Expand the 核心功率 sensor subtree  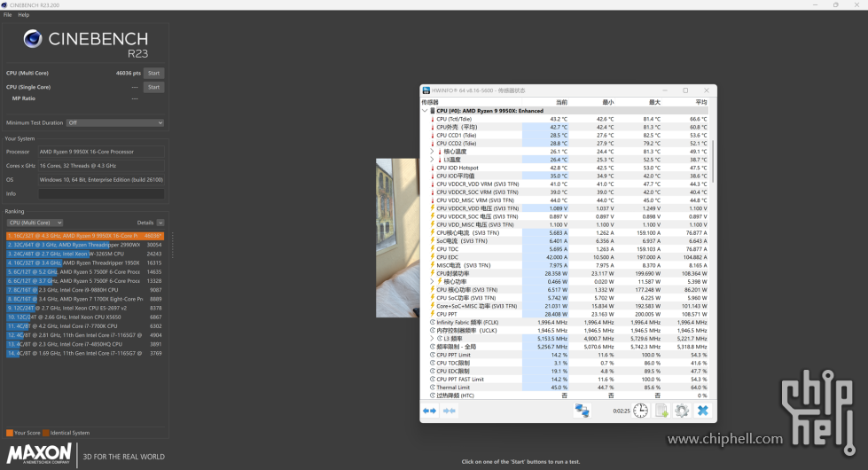pyautogui.click(x=433, y=281)
